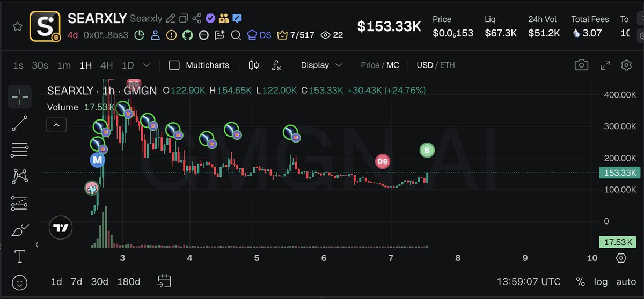Click the magnifier search icon in header
Screen dimensions: 644x299
click(x=236, y=35)
